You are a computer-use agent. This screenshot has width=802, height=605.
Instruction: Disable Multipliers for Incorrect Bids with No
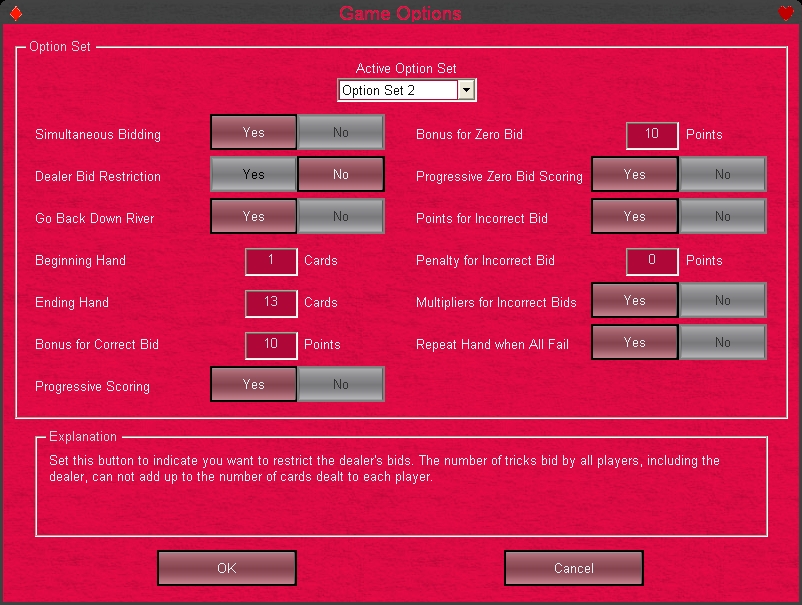[x=722, y=300]
